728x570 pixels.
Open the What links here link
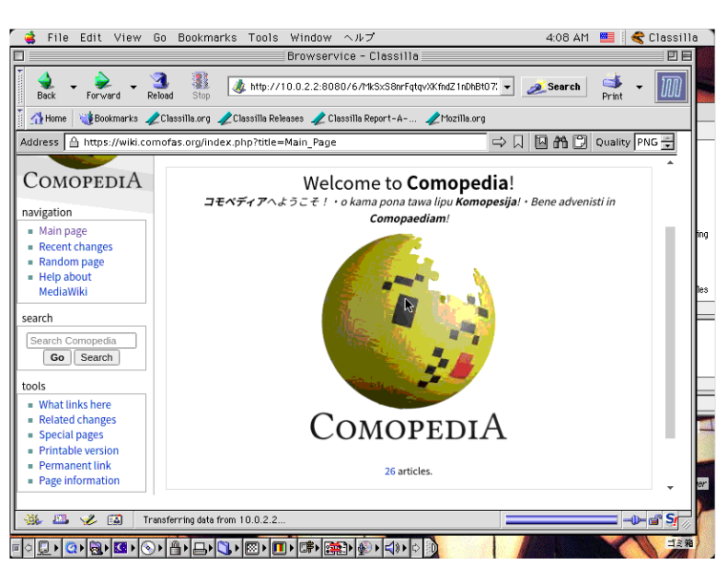pos(74,405)
